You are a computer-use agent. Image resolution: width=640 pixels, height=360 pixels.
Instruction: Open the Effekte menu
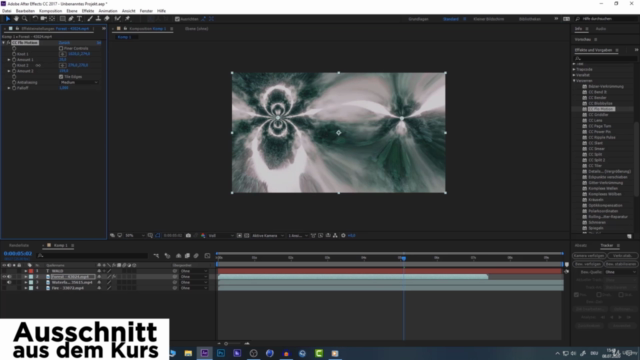click(88, 11)
